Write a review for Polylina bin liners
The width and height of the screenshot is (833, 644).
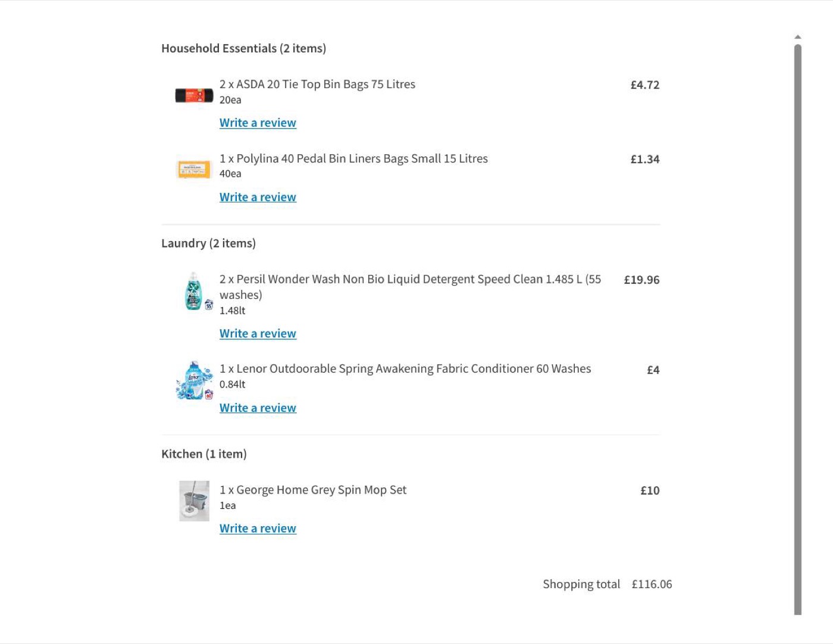(x=258, y=197)
